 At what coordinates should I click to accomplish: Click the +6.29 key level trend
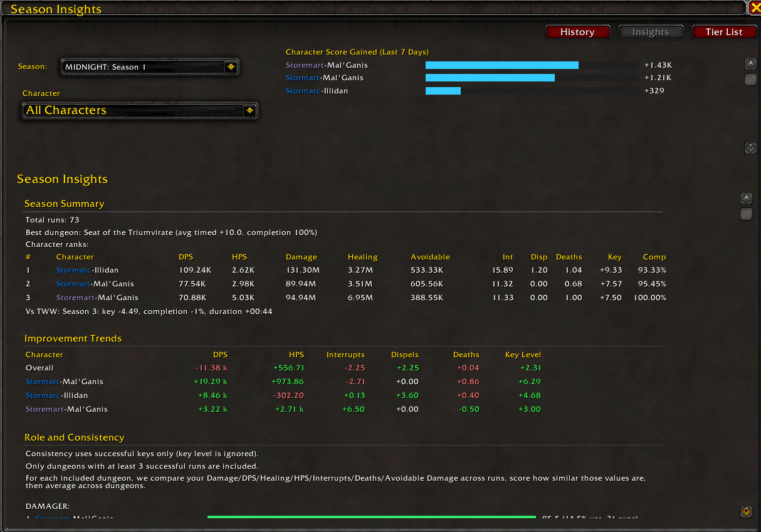tap(530, 382)
